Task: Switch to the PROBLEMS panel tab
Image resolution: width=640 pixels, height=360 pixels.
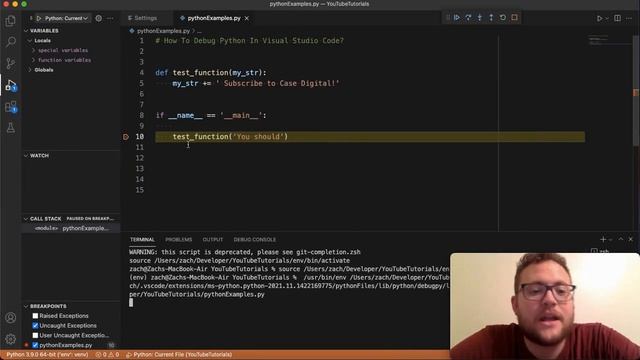Action: [179, 240]
